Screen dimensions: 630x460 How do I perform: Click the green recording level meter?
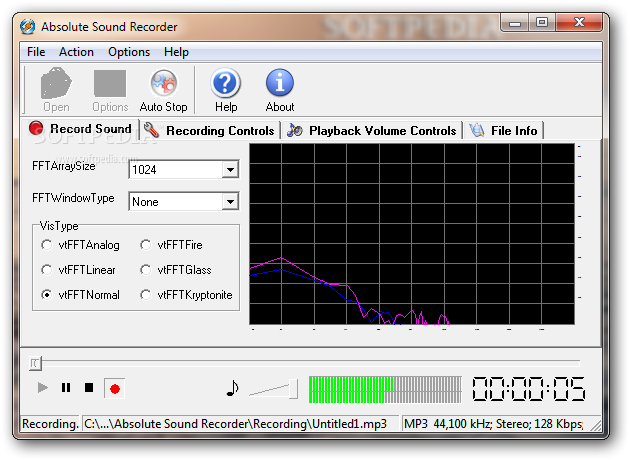(385, 389)
